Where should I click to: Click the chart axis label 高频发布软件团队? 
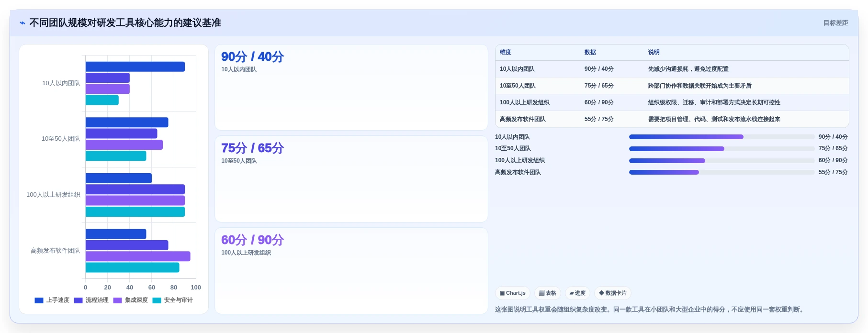click(x=56, y=251)
